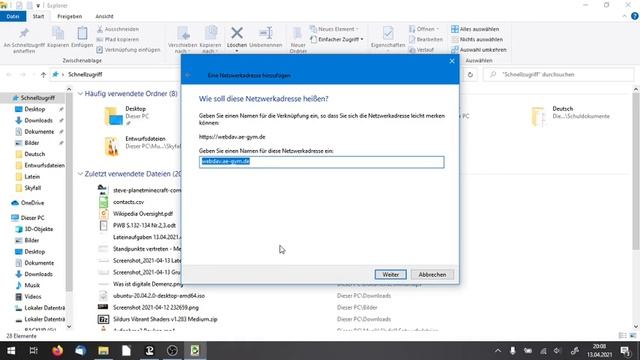
Task: Click 'Alles auswählen' in ribbon
Action: (475, 29)
